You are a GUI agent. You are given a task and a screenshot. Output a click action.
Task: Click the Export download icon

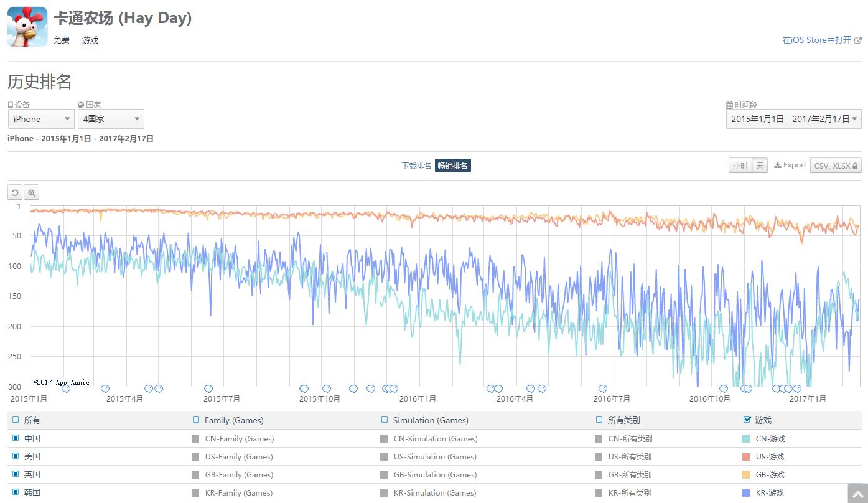point(778,166)
